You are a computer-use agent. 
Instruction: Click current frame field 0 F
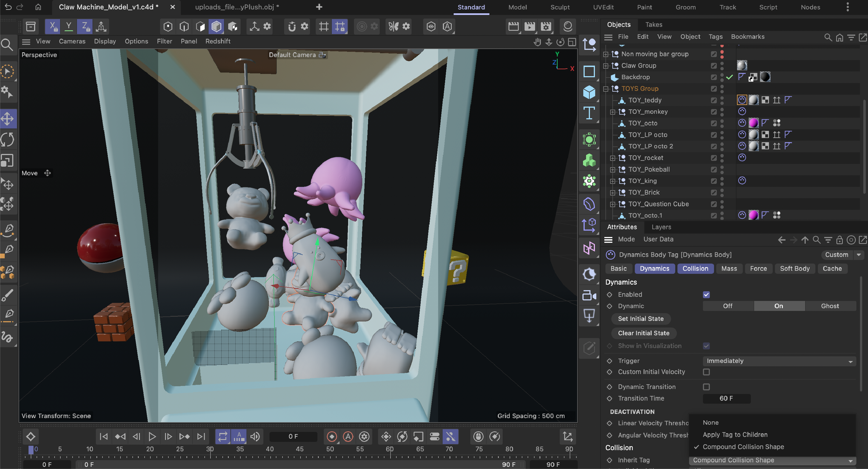293,437
